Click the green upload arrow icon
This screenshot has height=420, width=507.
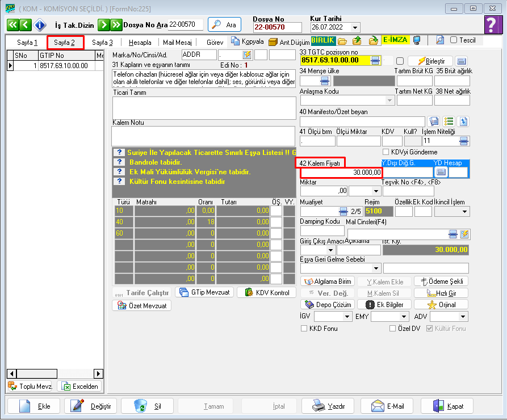point(357,41)
